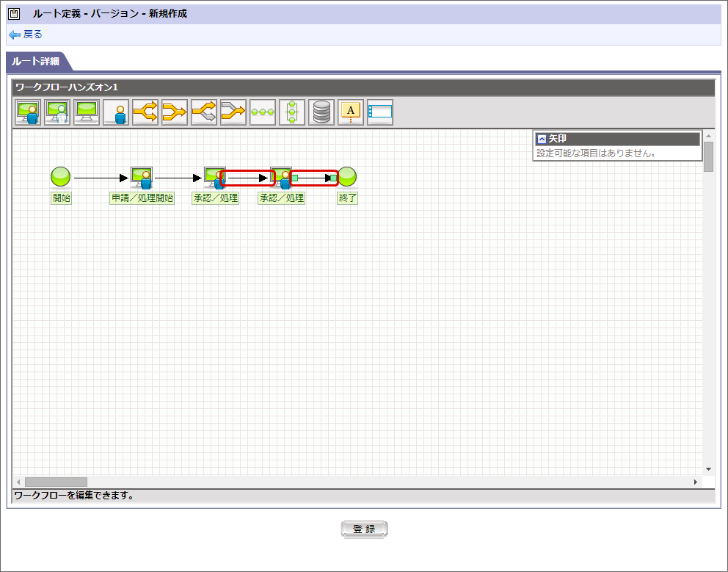This screenshot has width=728, height=572.
Task: Go back with the 戻る link
Action: (x=32, y=35)
